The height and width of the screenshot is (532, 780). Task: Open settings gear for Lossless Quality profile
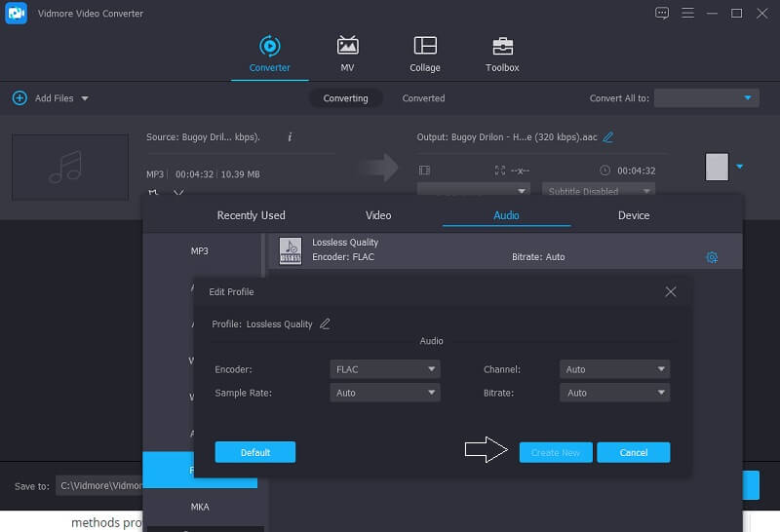click(x=712, y=257)
